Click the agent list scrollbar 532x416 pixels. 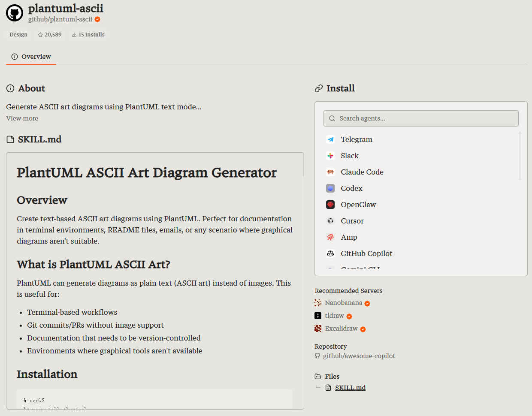[x=520, y=156]
